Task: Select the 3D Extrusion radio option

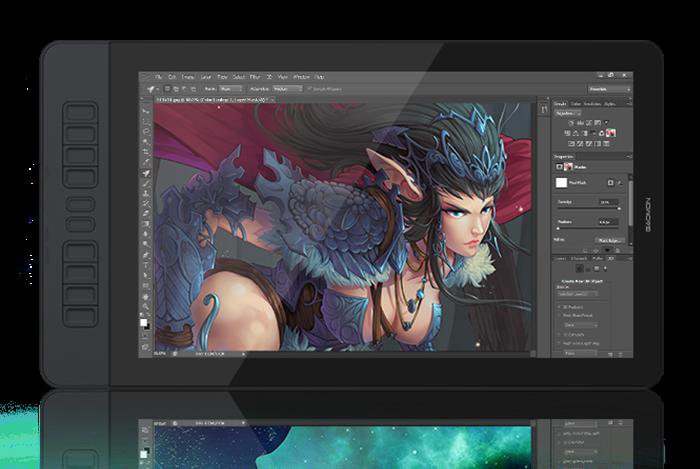Action: click(559, 333)
